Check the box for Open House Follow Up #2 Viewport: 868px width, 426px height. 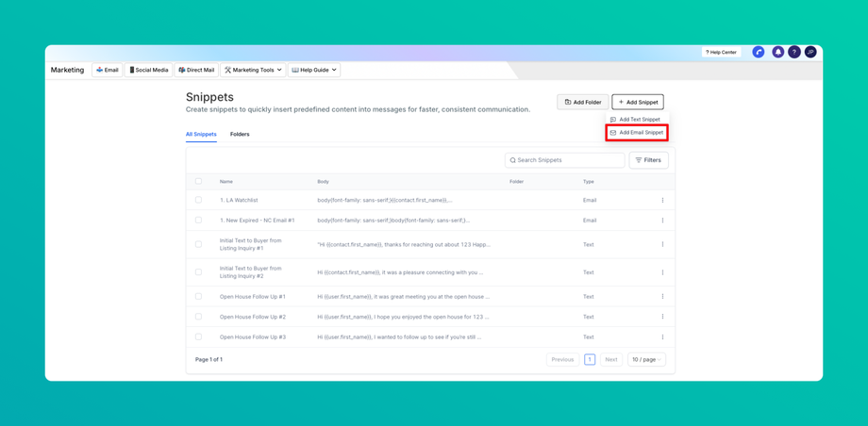[x=199, y=317]
